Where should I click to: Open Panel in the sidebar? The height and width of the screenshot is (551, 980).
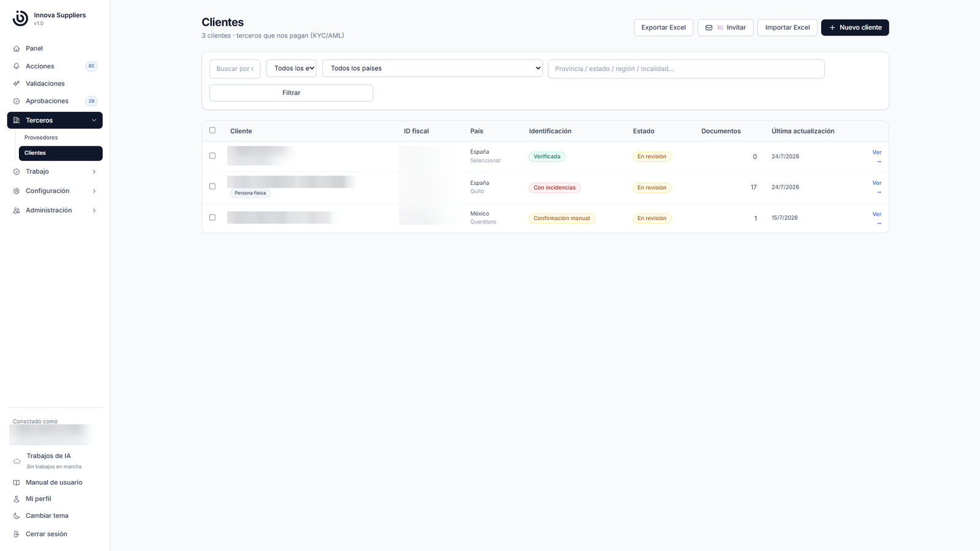[x=55, y=48]
